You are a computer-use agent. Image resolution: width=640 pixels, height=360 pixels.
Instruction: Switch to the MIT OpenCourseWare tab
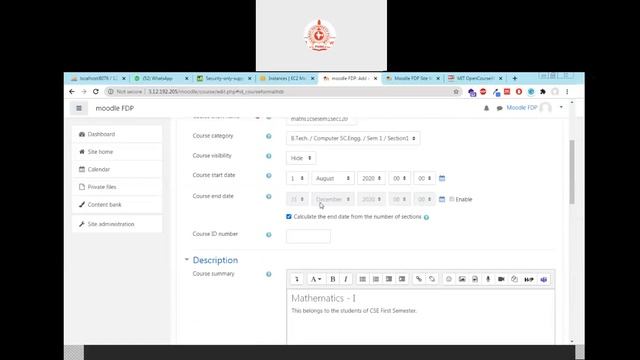(x=474, y=78)
